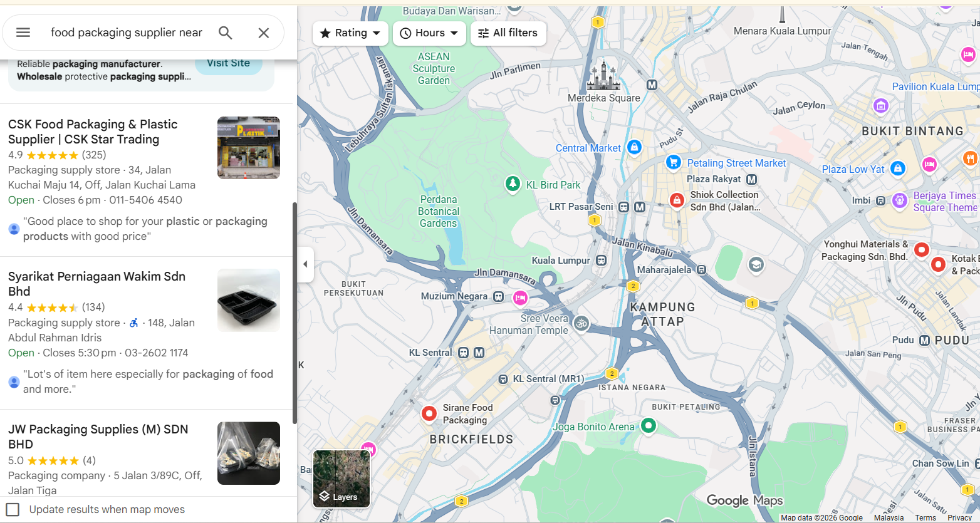Click Berjaya Times Square Theme pin
Screen dimensions: 980x523
pyautogui.click(x=900, y=201)
